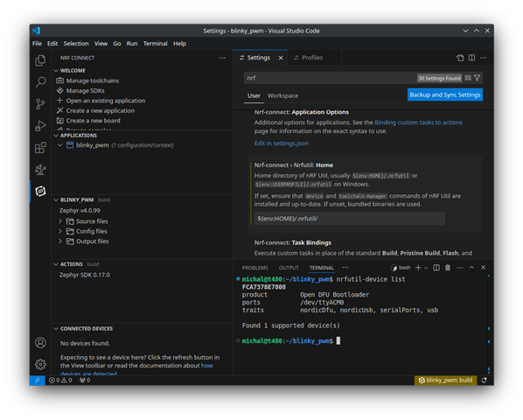Click Zephyr v4.0.99 entry
This screenshot has height=420, width=523.
[x=80, y=211]
